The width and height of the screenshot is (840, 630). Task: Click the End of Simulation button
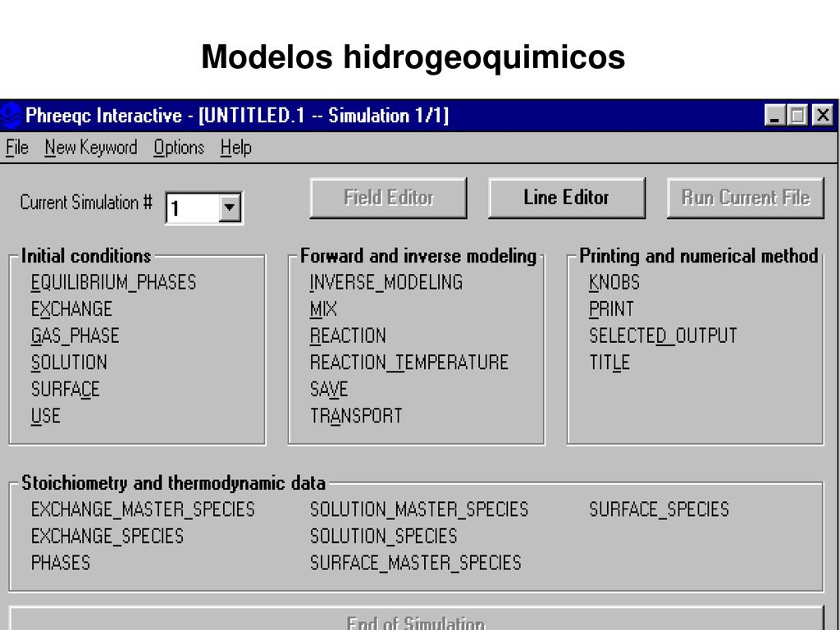pyautogui.click(x=416, y=619)
